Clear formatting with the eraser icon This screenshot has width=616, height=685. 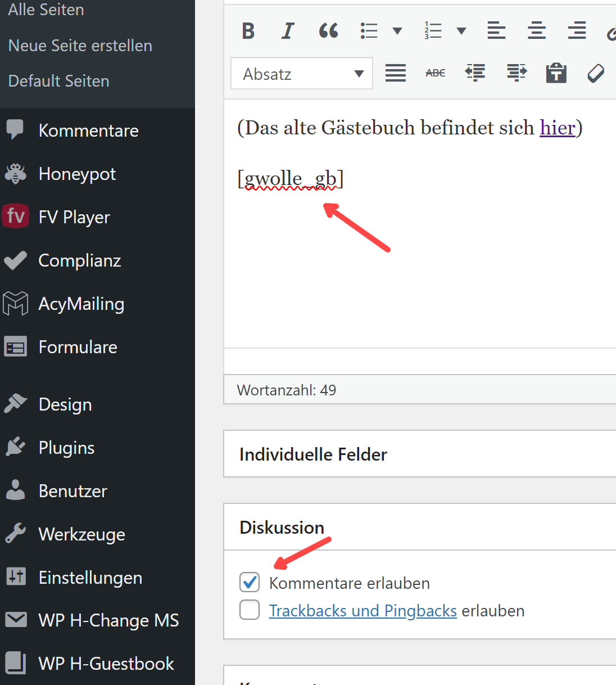(595, 73)
